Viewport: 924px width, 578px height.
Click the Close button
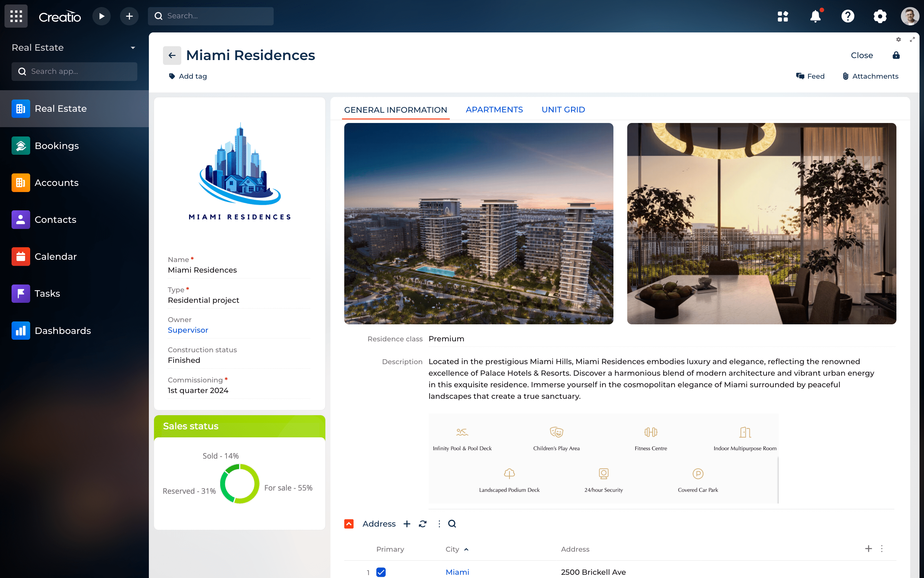[x=862, y=56]
